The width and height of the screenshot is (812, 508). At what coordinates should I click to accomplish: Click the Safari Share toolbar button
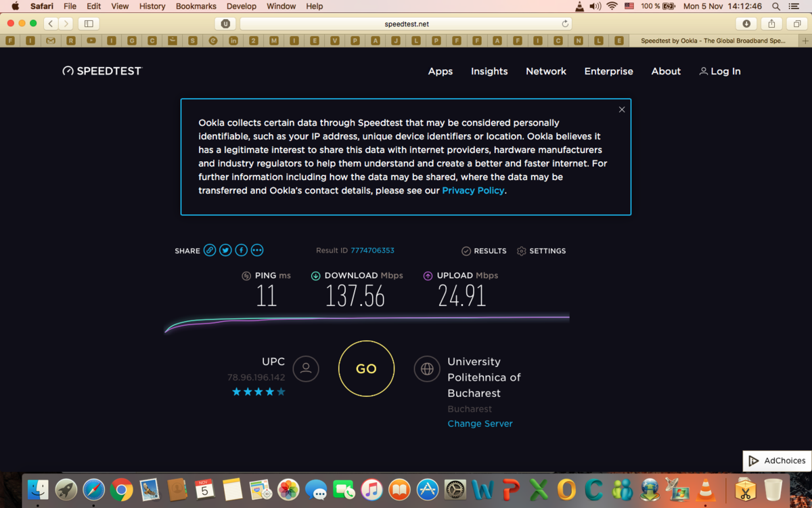pos(771,24)
